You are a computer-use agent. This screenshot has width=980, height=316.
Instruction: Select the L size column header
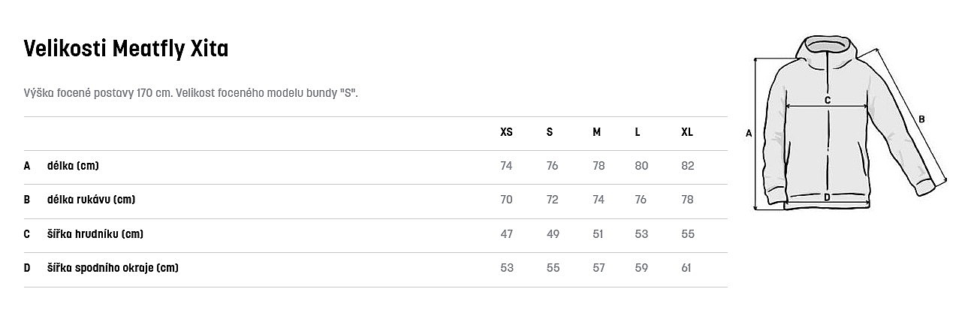point(638,132)
